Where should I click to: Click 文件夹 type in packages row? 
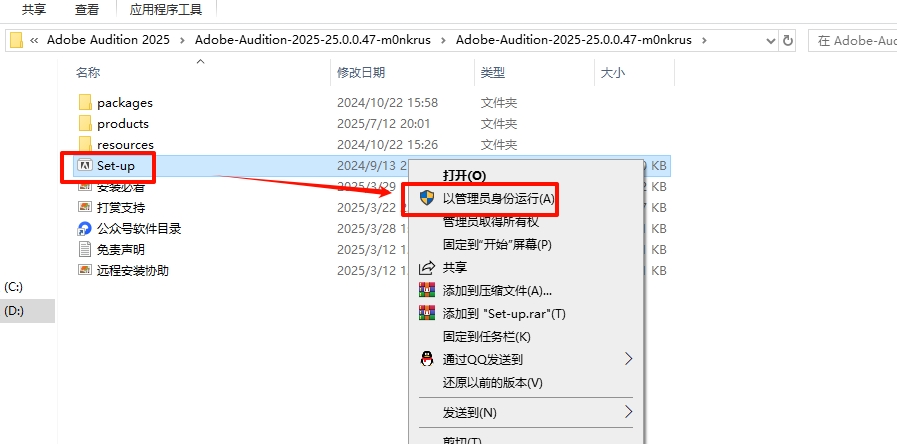pos(499,103)
